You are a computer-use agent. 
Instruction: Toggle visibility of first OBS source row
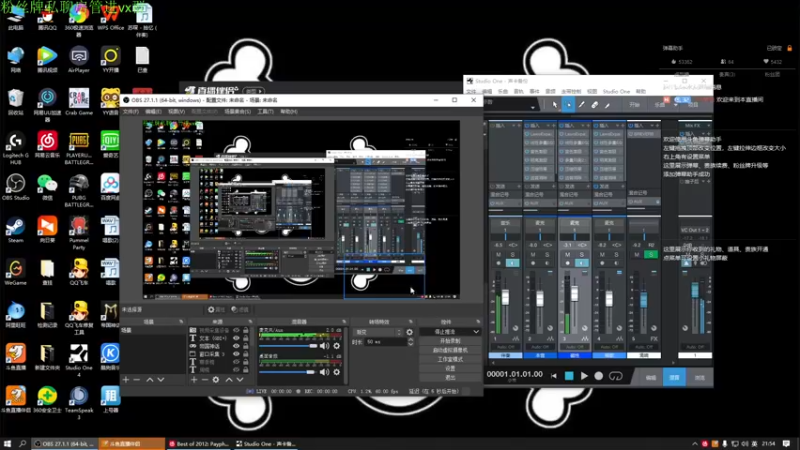click(x=236, y=331)
